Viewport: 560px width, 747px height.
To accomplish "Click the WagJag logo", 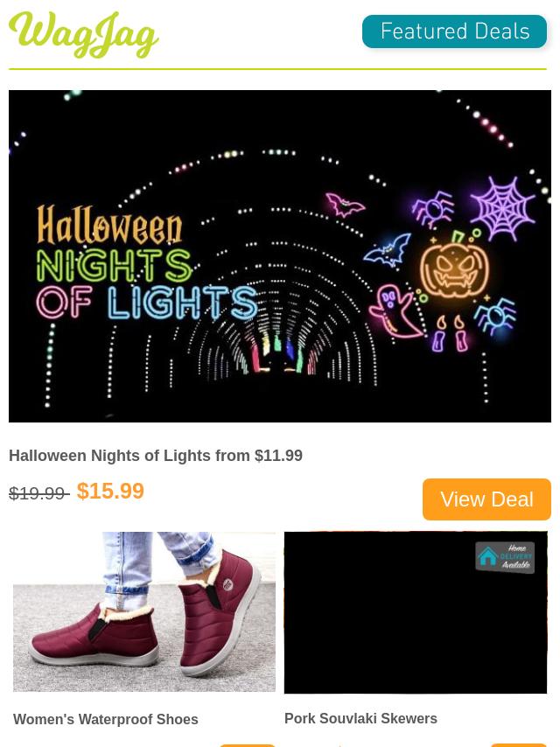I will pyautogui.click(x=83, y=34).
